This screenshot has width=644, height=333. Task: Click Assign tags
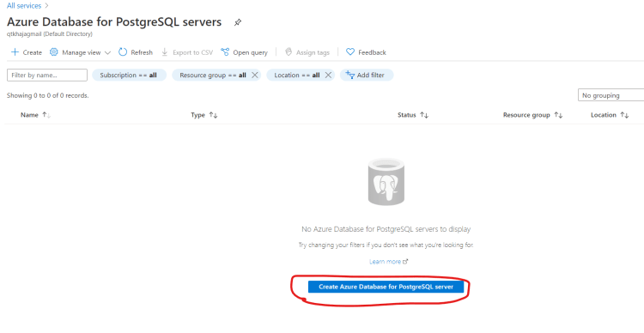pyautogui.click(x=307, y=52)
